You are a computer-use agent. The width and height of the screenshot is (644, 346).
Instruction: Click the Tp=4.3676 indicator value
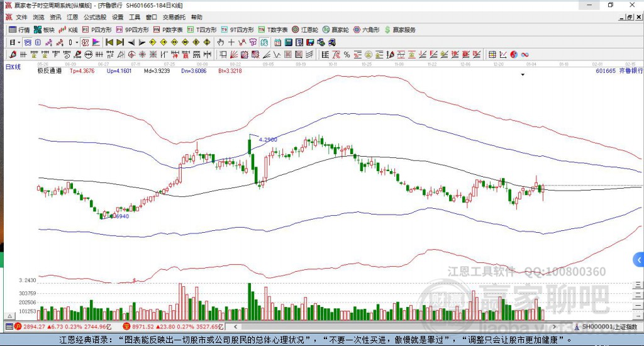click(x=82, y=70)
